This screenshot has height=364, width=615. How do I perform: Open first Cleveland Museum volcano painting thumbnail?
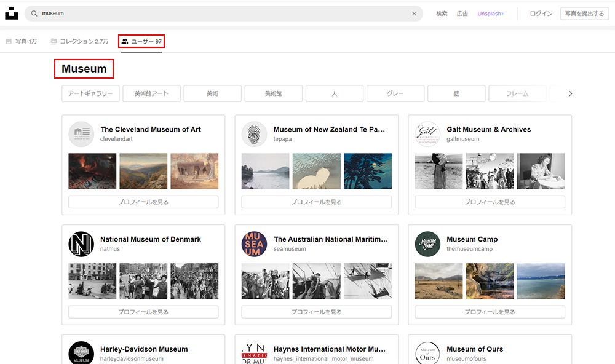click(x=92, y=171)
